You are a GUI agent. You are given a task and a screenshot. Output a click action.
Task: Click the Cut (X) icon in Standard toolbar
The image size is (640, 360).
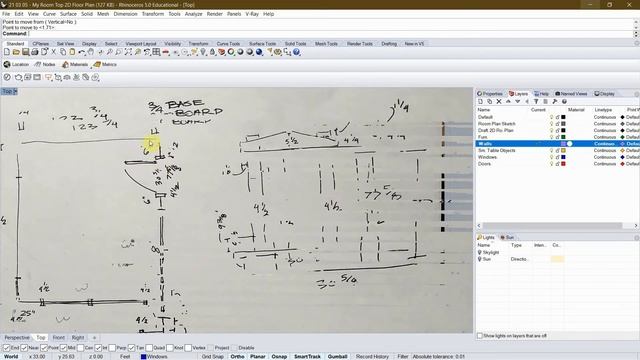tap(53, 52)
